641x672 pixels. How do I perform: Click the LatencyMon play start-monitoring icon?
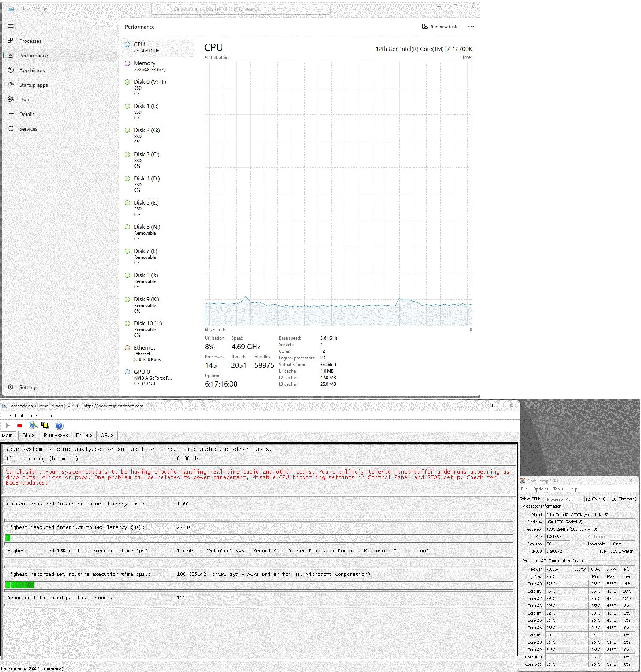8,425
